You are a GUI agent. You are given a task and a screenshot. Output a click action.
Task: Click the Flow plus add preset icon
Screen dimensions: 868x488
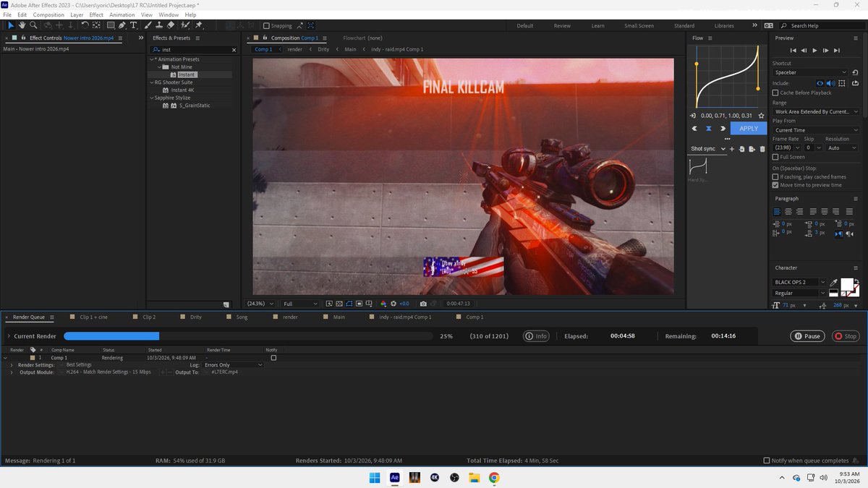[732, 149]
